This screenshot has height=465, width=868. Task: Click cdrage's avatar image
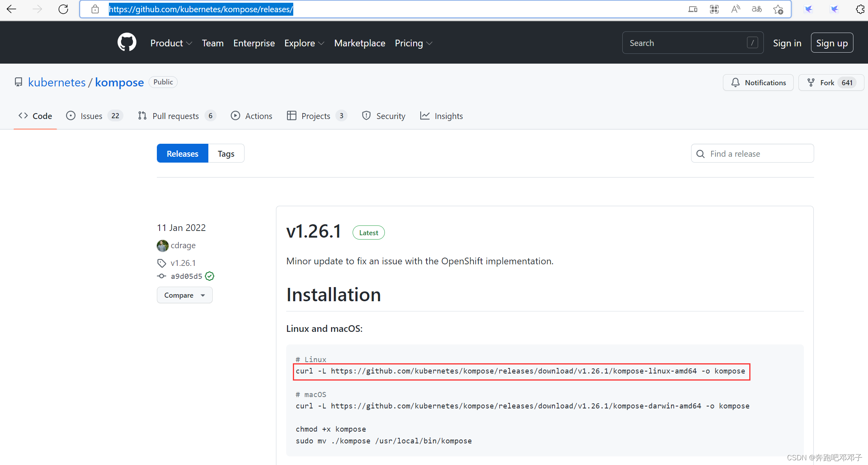[162, 245]
